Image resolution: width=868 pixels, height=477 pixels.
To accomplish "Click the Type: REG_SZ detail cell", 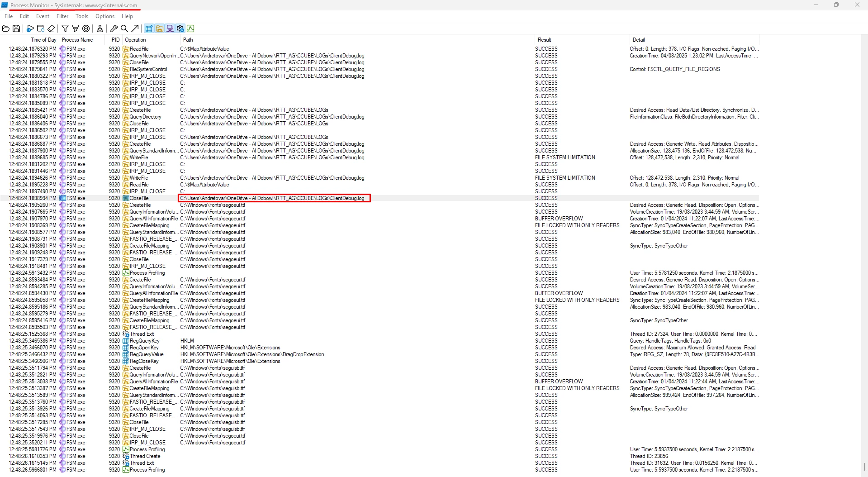I will 694,354.
